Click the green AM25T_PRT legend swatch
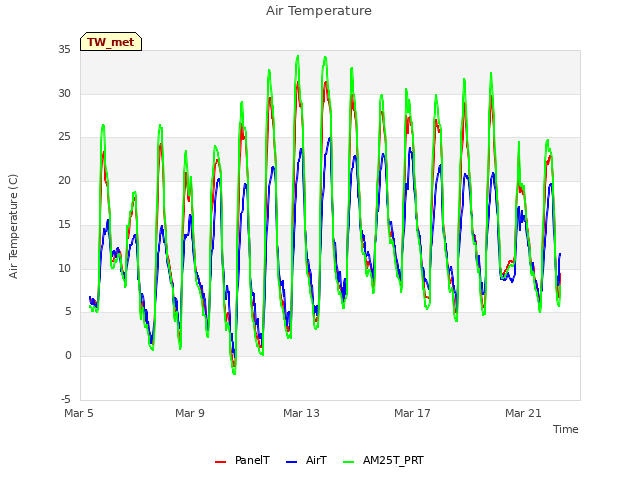Image resolution: width=640 pixels, height=480 pixels. [349, 462]
